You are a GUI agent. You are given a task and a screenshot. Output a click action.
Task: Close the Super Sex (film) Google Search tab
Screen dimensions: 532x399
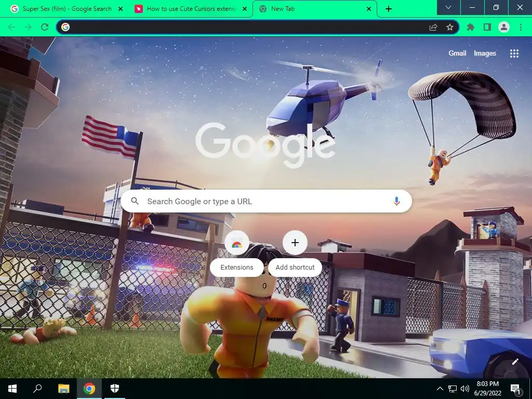tap(121, 9)
